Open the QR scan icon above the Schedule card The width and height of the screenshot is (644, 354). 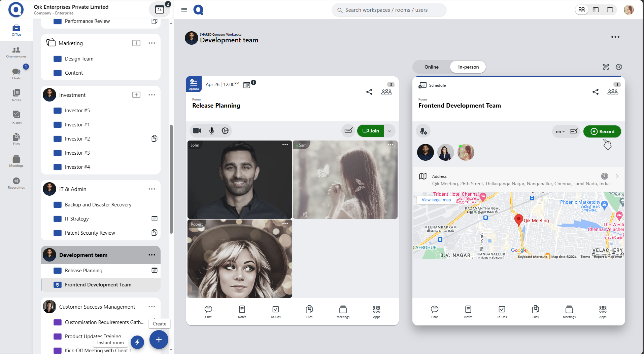point(606,67)
